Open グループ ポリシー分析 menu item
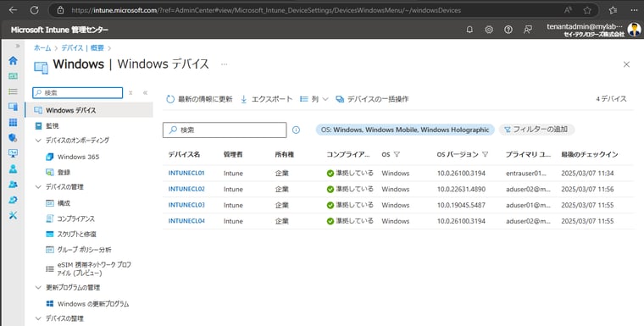644x326 pixels. pyautogui.click(x=84, y=250)
